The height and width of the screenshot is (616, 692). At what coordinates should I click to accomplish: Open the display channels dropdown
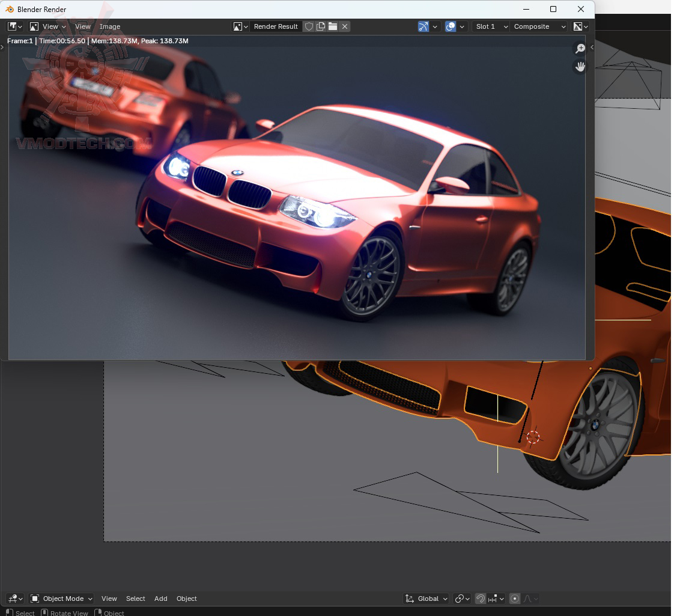tap(581, 26)
